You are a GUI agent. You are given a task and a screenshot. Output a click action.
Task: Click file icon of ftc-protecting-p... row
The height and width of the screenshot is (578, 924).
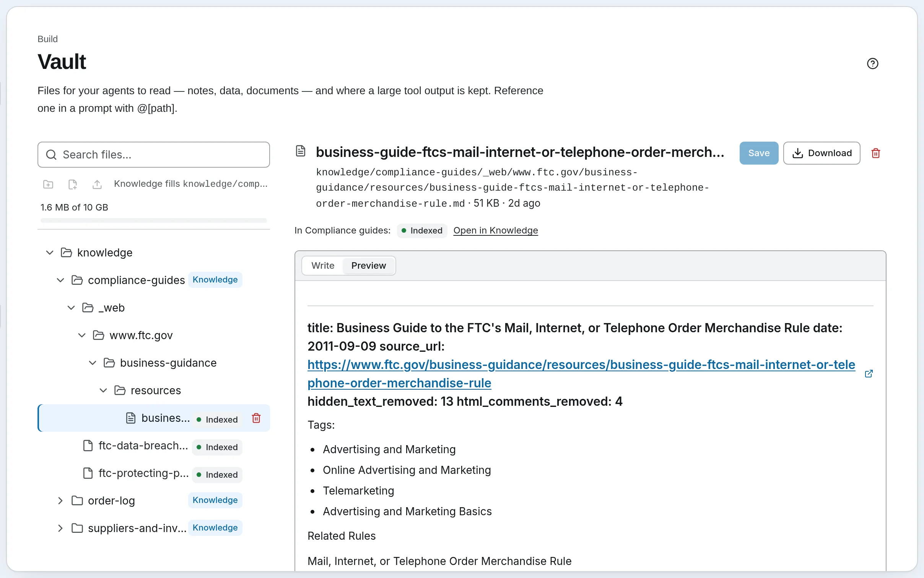pyautogui.click(x=88, y=473)
